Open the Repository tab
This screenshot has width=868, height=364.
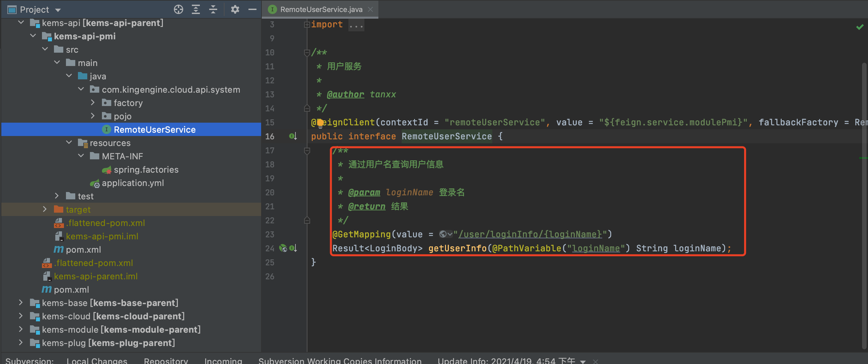coord(166,360)
